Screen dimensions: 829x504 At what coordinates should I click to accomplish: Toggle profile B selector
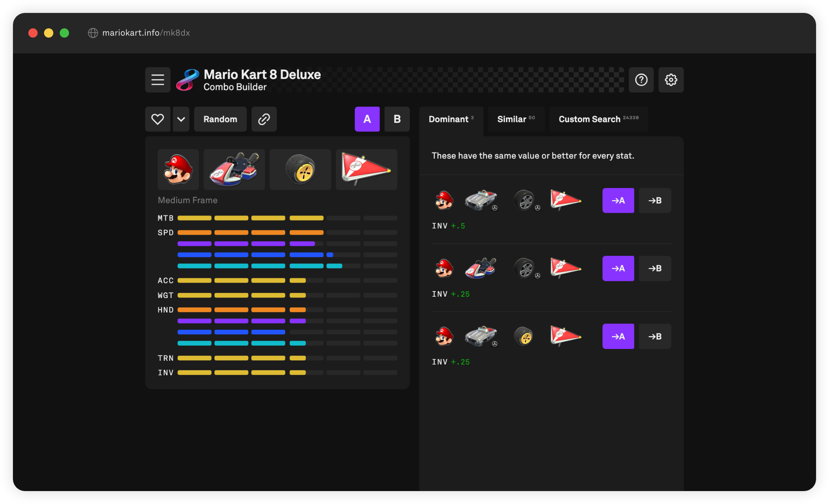tap(397, 119)
